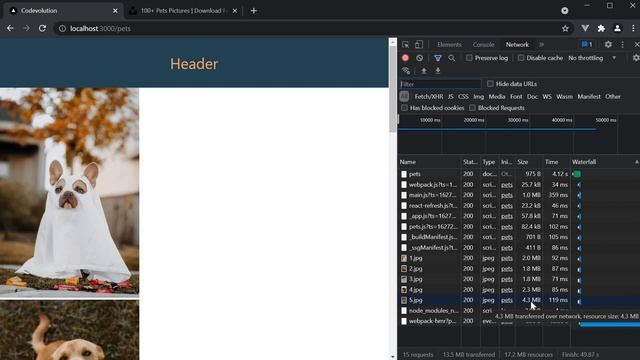Screen dimensions: 640x360
Task: Close the Pets Pictures tab
Action: pos(235,11)
